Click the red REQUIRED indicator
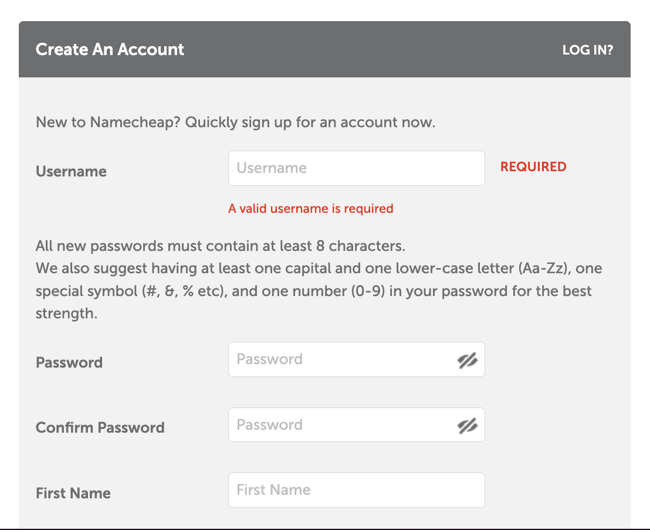Viewport: 650px width, 530px height. coord(533,167)
